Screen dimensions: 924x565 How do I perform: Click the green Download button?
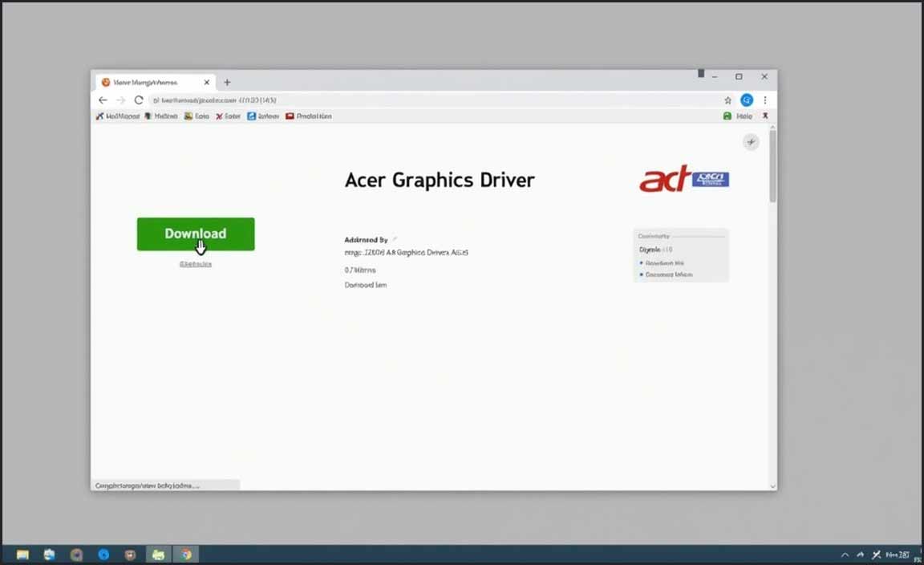(196, 234)
